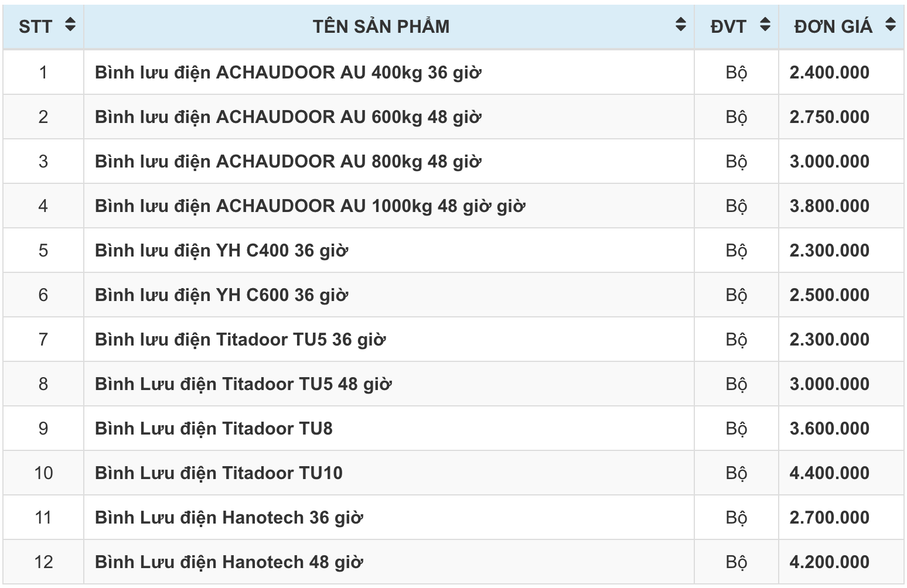Click the price 3.600.000 for Titadoor TU8
907x588 pixels.
click(x=829, y=429)
